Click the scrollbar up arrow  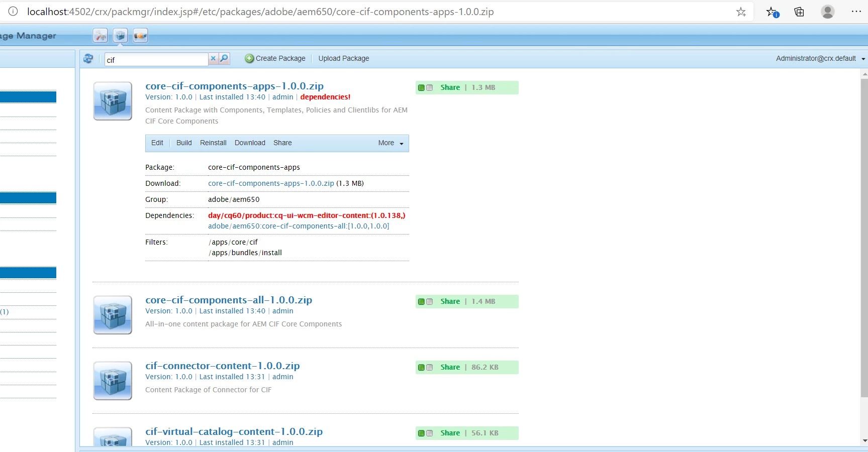tap(864, 74)
